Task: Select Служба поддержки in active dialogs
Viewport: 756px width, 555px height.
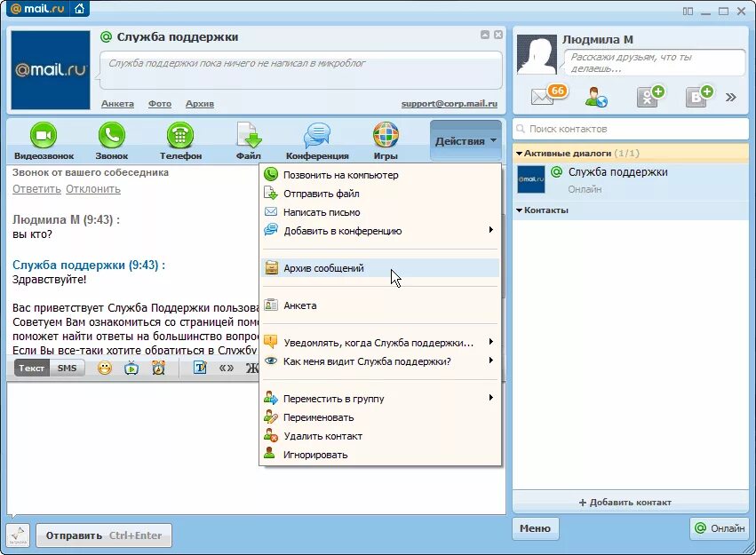Action: [x=631, y=180]
